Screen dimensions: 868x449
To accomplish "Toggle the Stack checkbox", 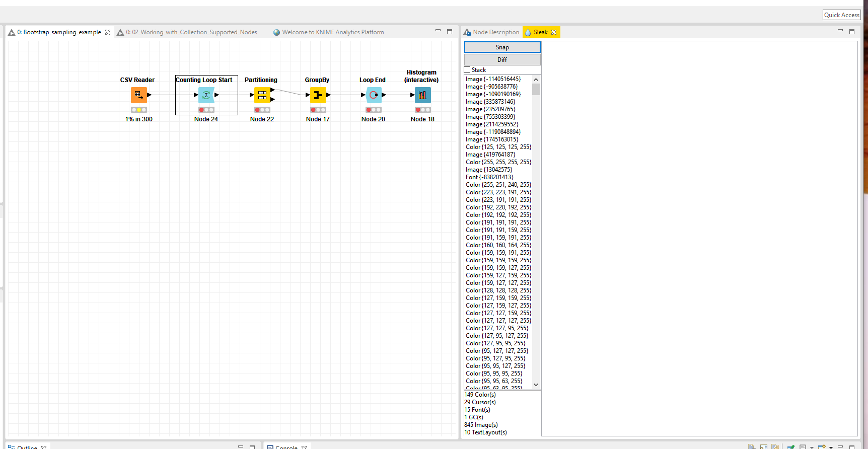I will click(467, 70).
